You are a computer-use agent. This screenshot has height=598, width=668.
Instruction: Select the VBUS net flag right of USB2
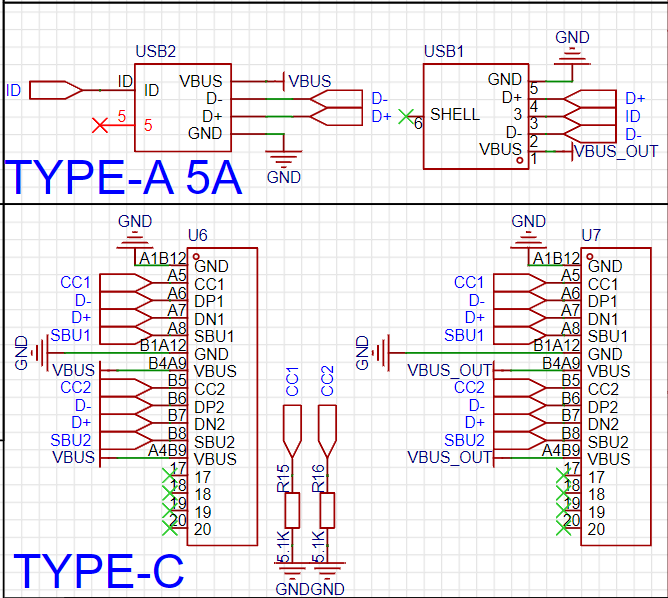click(x=308, y=81)
